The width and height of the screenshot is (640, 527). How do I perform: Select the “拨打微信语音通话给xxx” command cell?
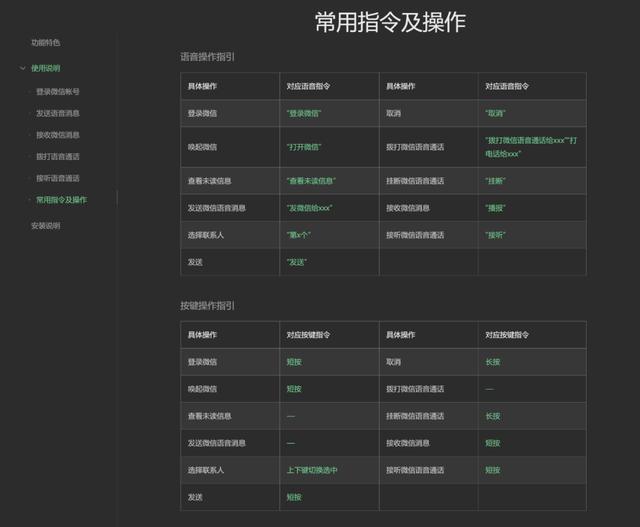tap(531, 147)
